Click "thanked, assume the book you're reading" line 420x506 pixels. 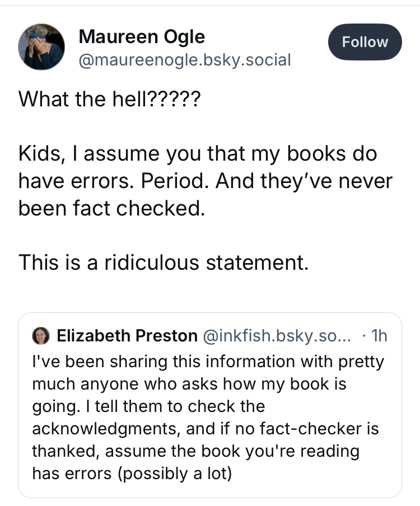pos(195,451)
